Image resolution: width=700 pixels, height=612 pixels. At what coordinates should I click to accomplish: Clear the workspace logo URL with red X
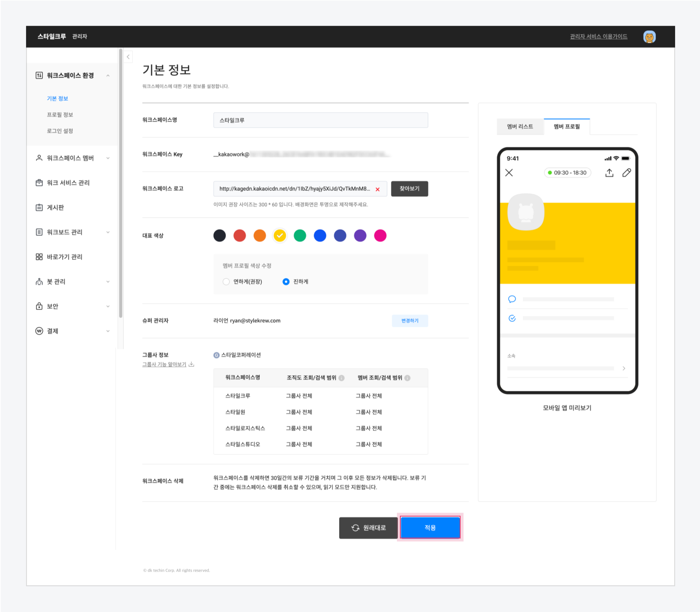378,189
